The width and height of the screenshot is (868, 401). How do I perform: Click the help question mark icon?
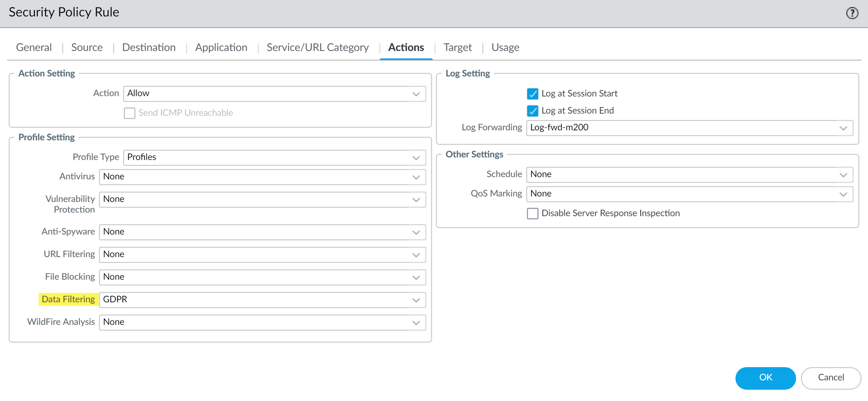[x=852, y=13]
